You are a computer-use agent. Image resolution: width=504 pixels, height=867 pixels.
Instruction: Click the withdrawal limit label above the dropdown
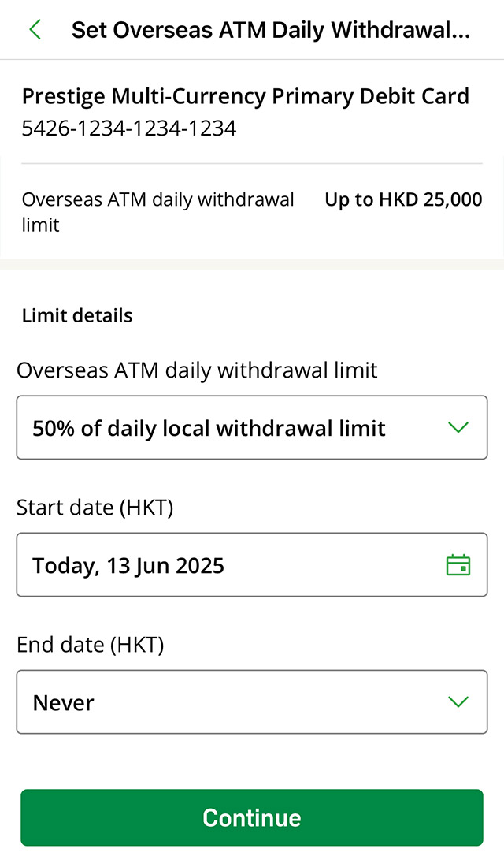click(197, 370)
